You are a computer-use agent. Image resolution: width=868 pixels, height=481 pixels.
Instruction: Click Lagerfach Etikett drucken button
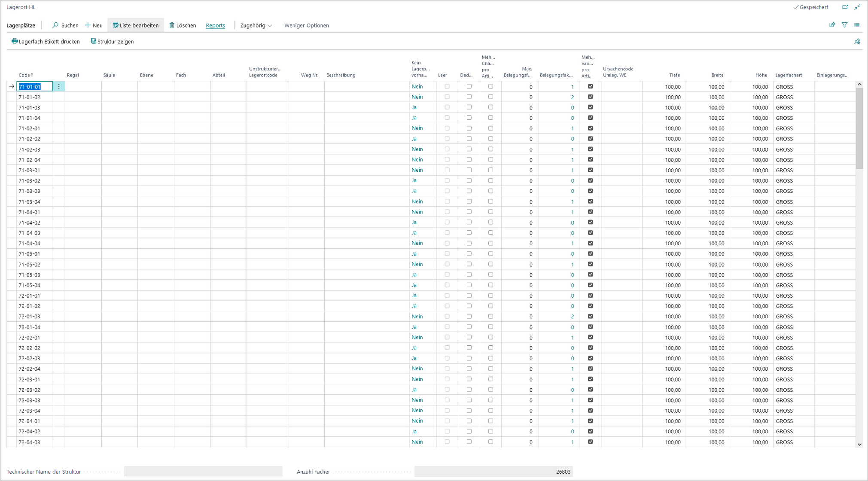click(x=46, y=42)
